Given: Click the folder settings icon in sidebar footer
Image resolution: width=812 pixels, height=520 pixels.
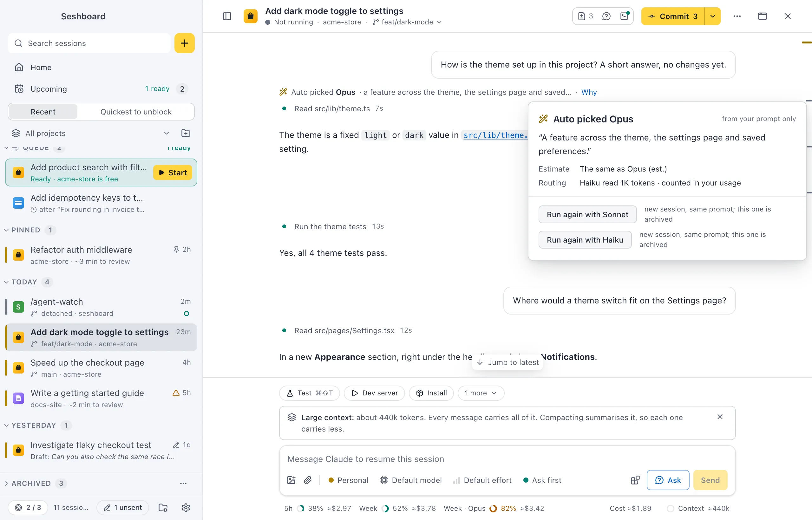Looking at the screenshot, I should click(163, 508).
